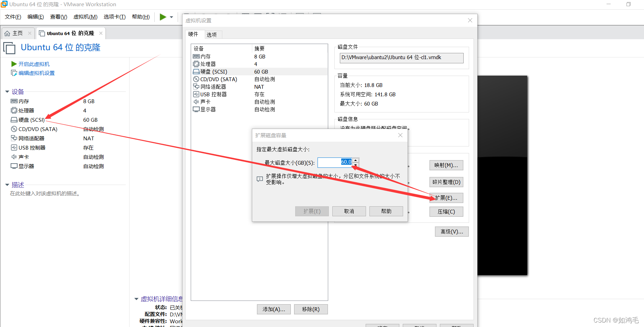The width and height of the screenshot is (644, 327).
Task: Collapse the 虚拟机详细信息 section
Action: [136, 299]
